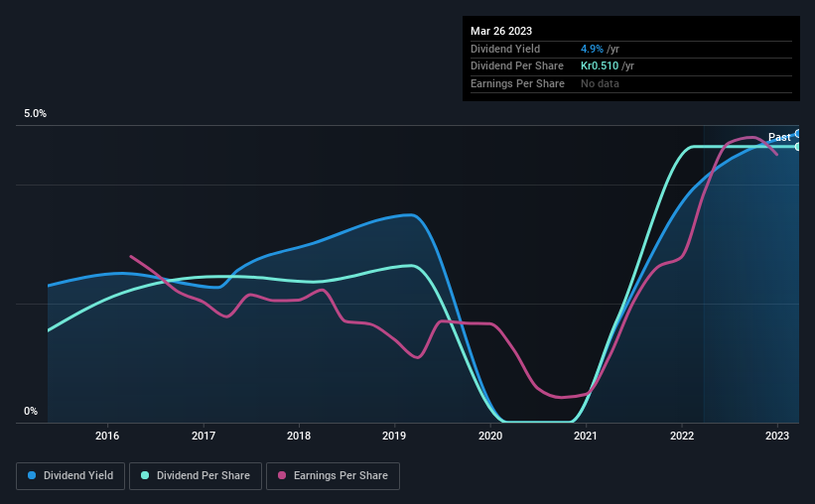Click the blue Dividend Yield legend dot
This screenshot has height=504, width=815.
(32, 475)
